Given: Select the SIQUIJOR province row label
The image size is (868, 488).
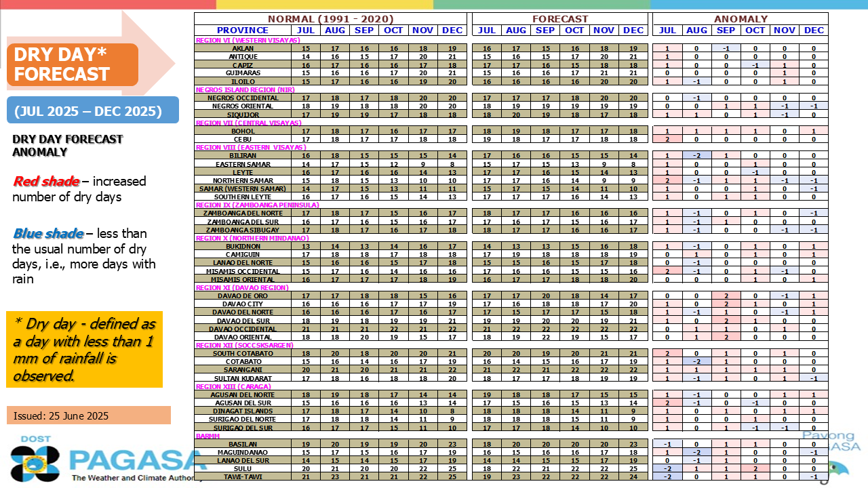Looking at the screenshot, I should 243,115.
